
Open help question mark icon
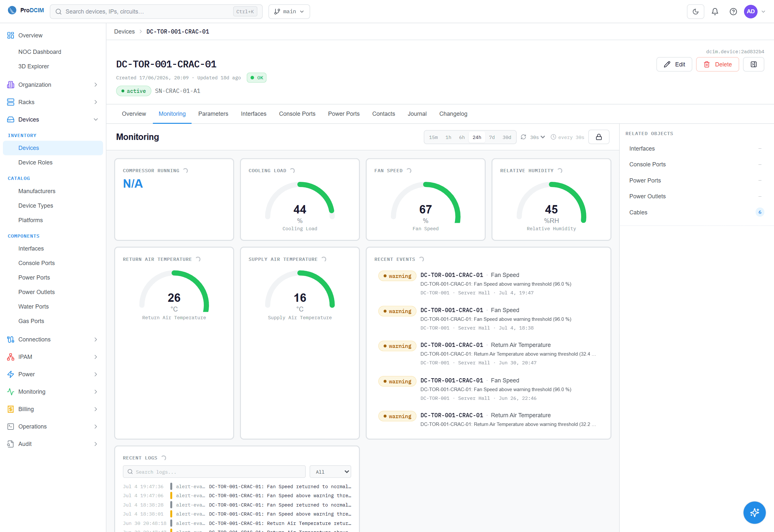click(733, 12)
